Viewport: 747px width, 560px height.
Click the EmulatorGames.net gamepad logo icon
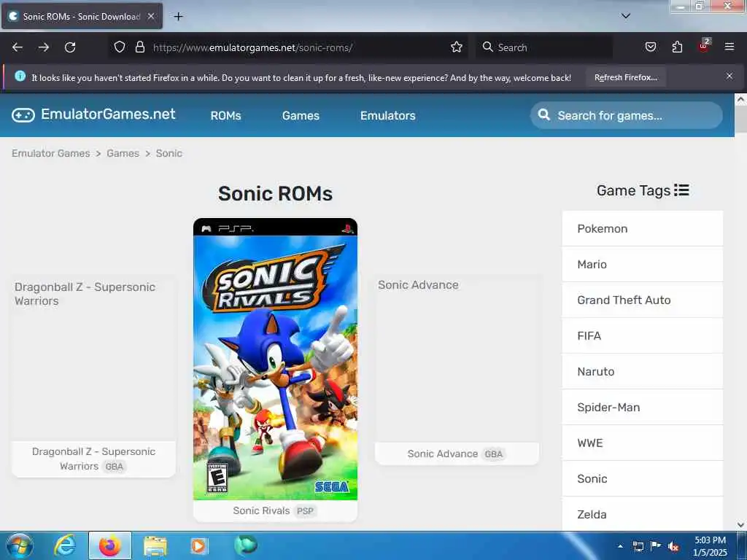[23, 114]
